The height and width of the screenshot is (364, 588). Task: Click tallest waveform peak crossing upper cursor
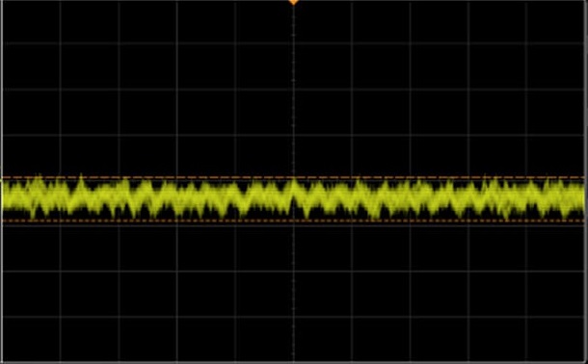coord(81,176)
